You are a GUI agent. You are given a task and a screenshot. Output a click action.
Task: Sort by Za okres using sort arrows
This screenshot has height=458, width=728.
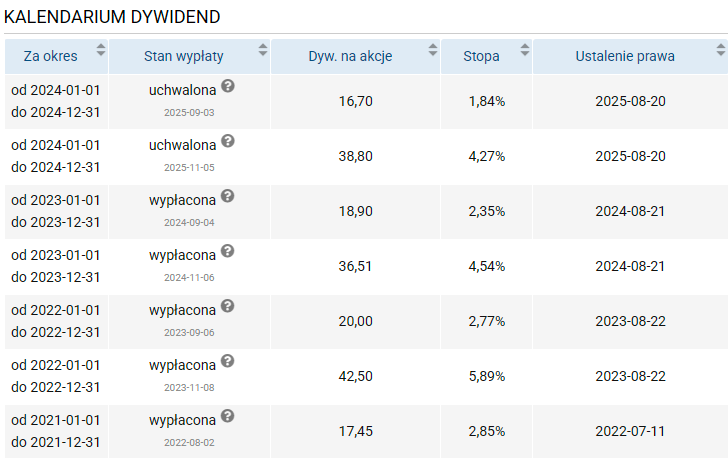pyautogui.click(x=101, y=50)
